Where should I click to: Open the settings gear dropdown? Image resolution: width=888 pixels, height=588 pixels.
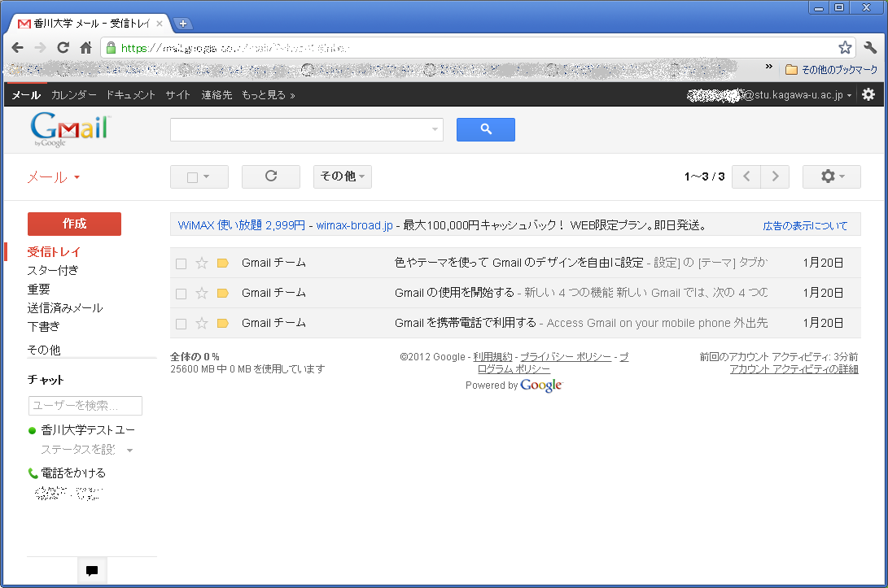(x=831, y=176)
